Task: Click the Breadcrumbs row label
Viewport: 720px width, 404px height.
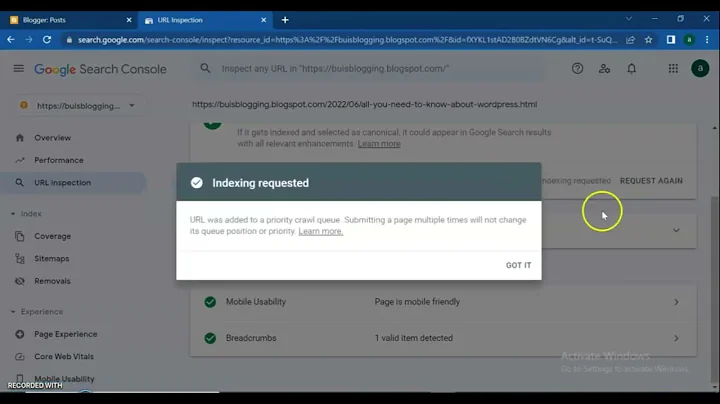Action: [251, 338]
